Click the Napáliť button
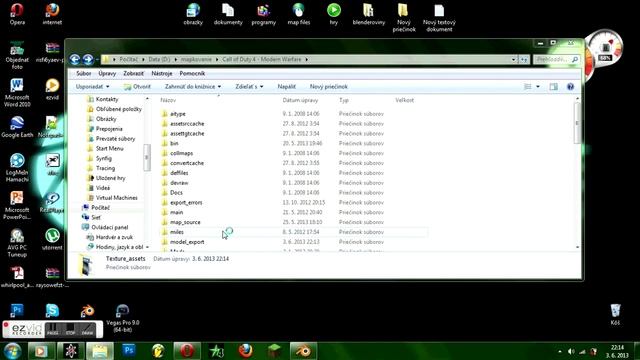 point(287,87)
